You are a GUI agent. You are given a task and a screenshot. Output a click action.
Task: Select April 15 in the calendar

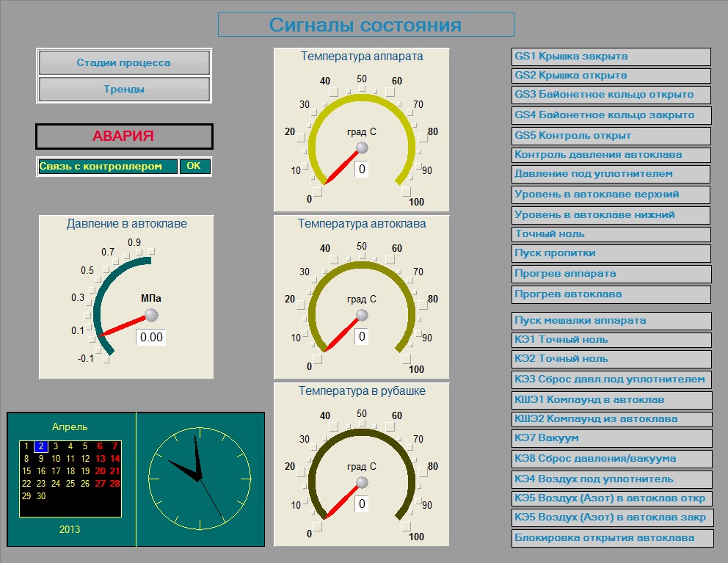coord(27,471)
